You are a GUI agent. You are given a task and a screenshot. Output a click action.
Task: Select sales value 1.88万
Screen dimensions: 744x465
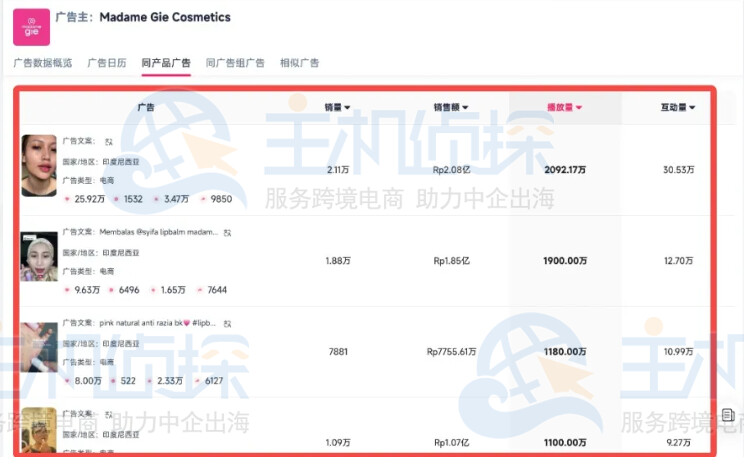[338, 260]
